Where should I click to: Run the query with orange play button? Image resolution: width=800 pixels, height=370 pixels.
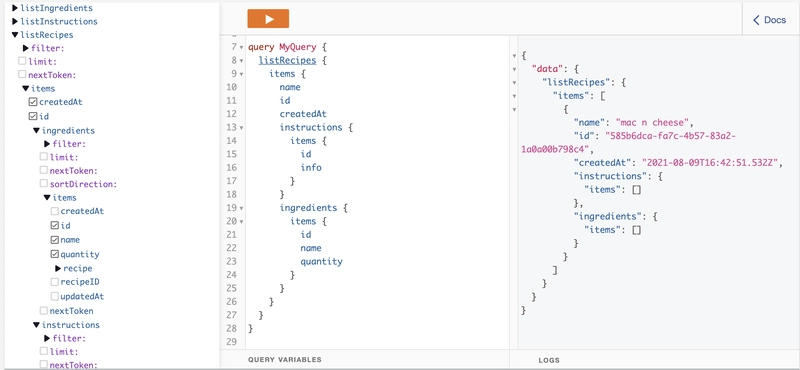268,19
